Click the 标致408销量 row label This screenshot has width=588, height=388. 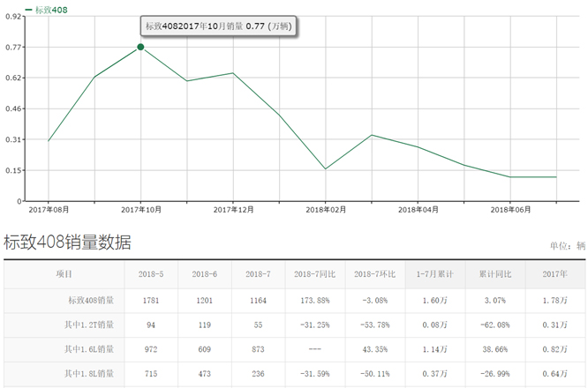[91, 301]
